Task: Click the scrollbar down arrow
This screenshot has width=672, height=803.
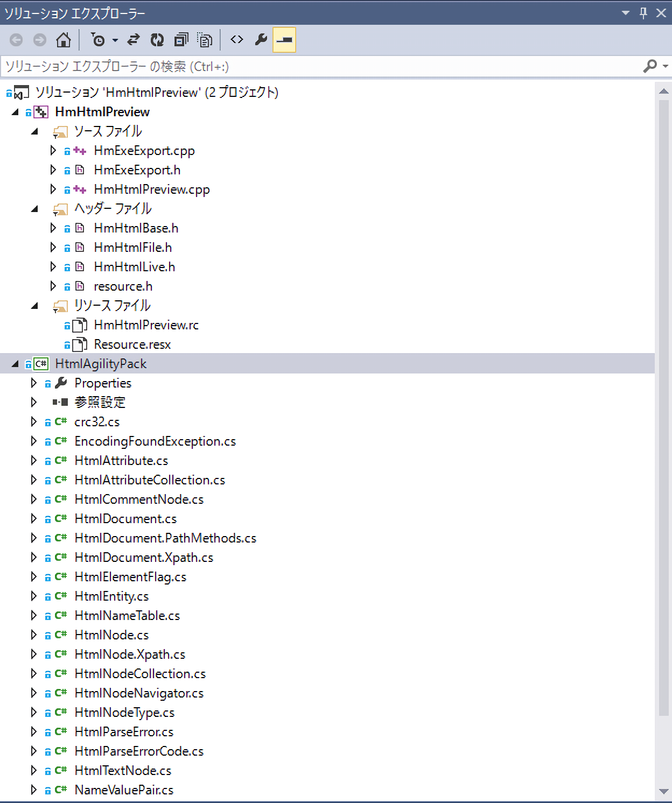Action: coord(663,791)
